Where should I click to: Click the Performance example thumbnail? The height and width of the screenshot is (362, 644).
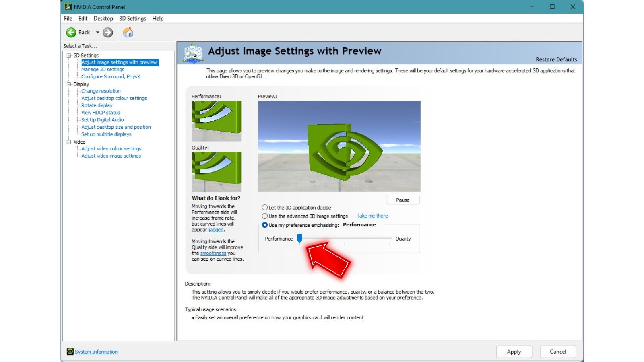point(217,121)
